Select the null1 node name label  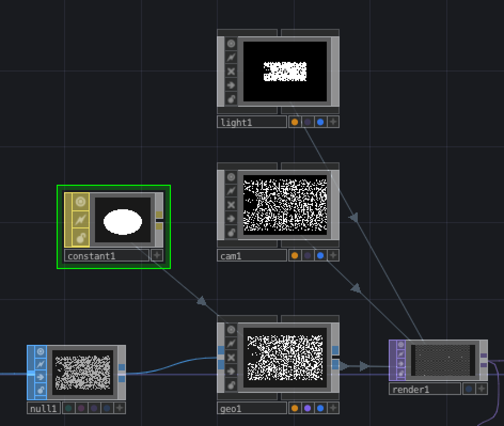[44, 408]
